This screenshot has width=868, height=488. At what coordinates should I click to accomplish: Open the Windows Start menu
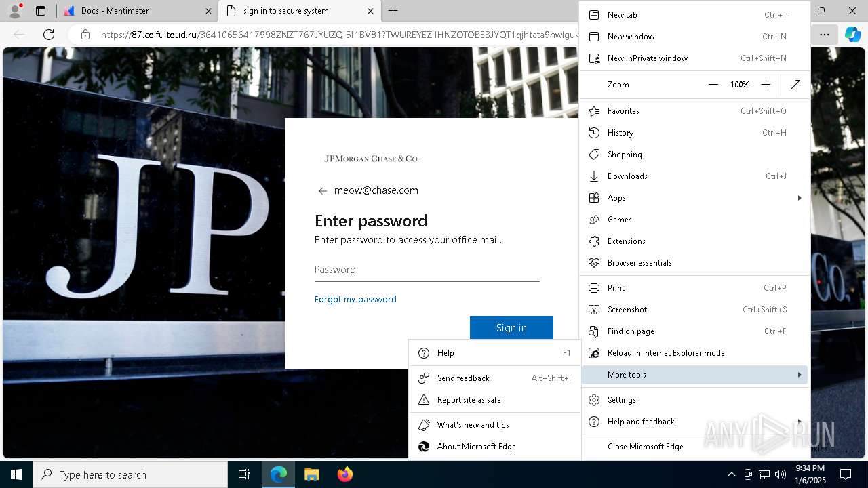click(x=16, y=474)
